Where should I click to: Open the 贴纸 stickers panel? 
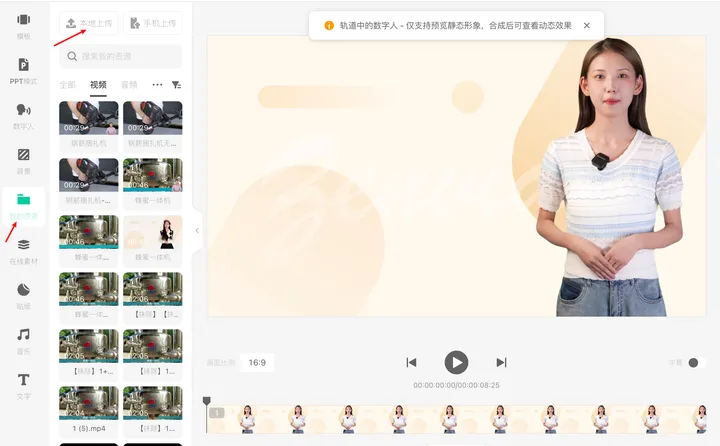[23, 296]
